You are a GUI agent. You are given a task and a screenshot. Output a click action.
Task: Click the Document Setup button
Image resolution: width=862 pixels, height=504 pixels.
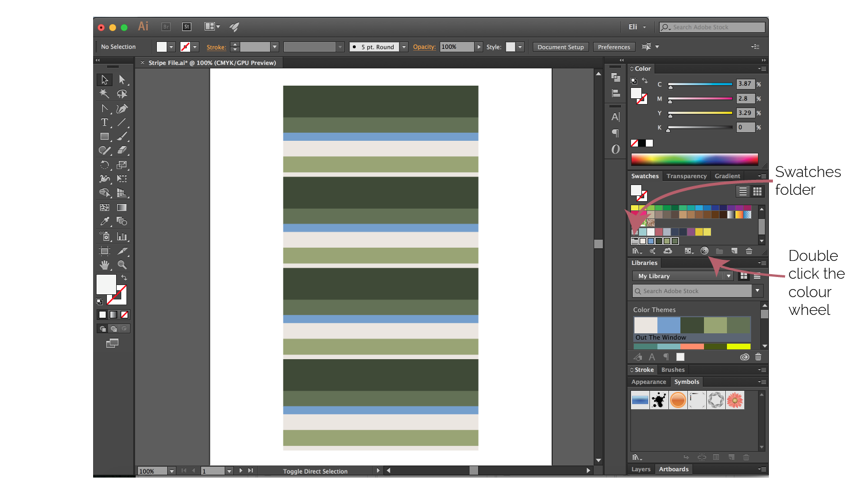pyautogui.click(x=560, y=47)
